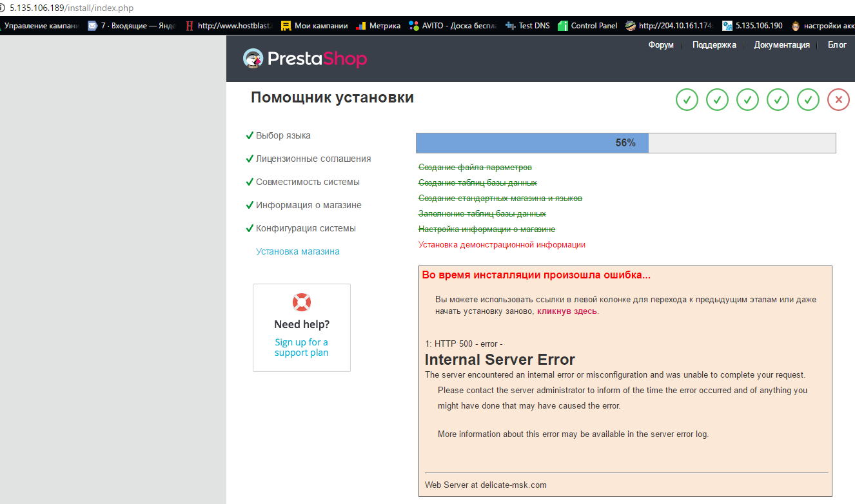
Task: Click the Создание таблиц базы данных task line
Action: (478, 183)
